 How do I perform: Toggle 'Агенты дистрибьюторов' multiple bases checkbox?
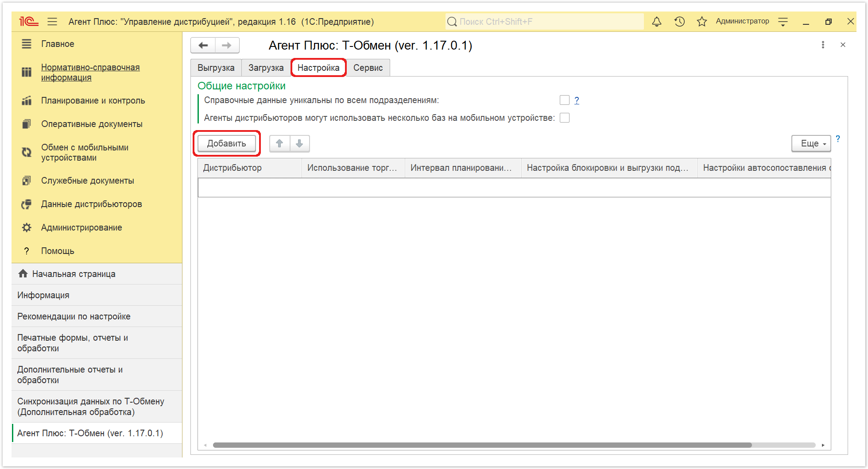click(x=564, y=118)
